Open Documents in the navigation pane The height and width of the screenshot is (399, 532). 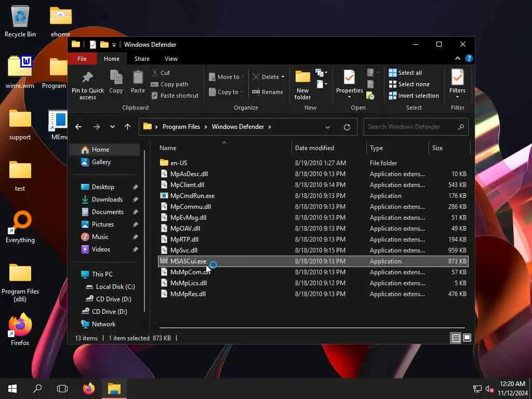(x=108, y=212)
